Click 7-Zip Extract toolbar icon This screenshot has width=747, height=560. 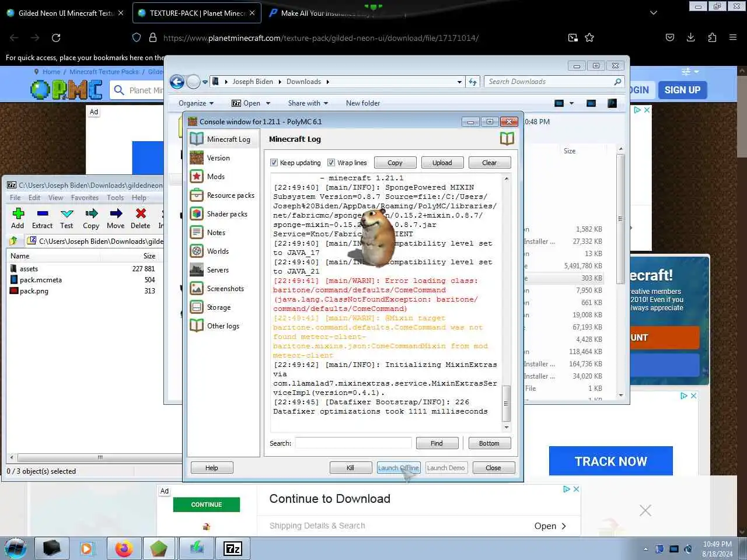(42, 219)
